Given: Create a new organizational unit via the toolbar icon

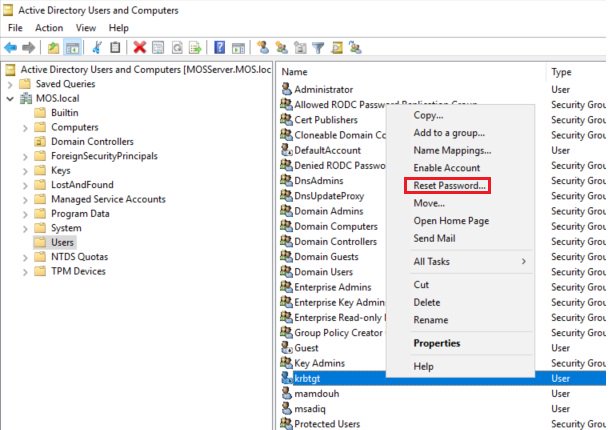Looking at the screenshot, I should tap(300, 48).
